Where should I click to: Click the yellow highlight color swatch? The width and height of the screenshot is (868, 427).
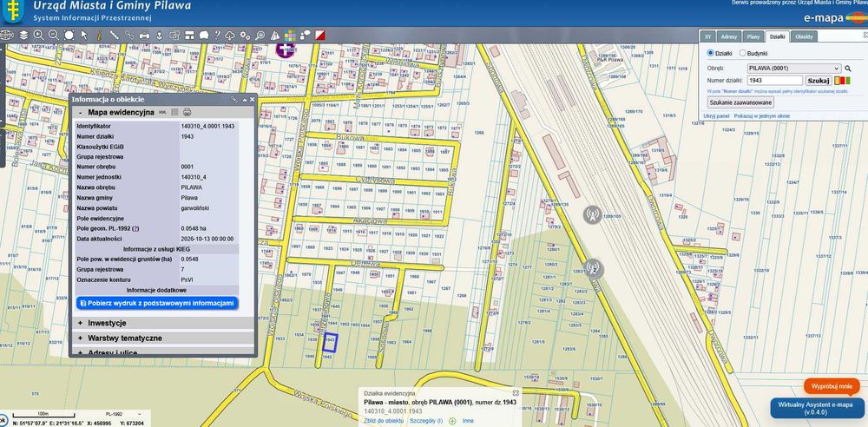pos(837,81)
